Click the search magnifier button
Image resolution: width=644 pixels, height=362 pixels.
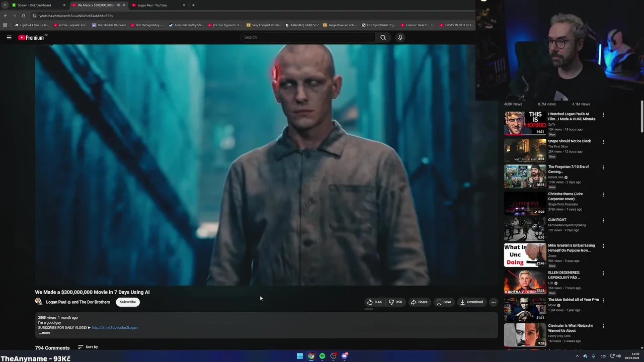[x=383, y=37]
